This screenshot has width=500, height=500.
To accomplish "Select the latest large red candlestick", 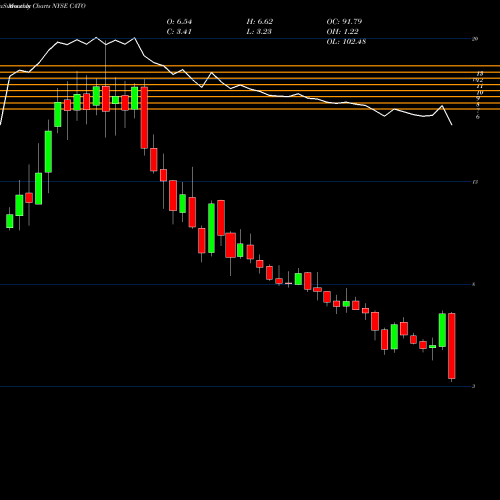I will tap(452, 346).
